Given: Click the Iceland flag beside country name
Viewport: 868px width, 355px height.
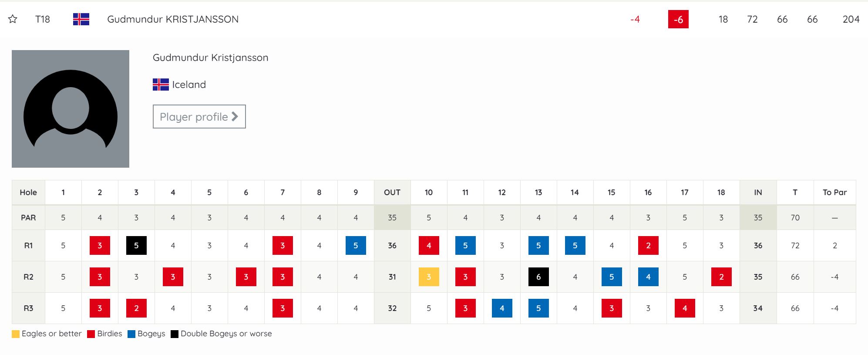Looking at the screenshot, I should [161, 85].
